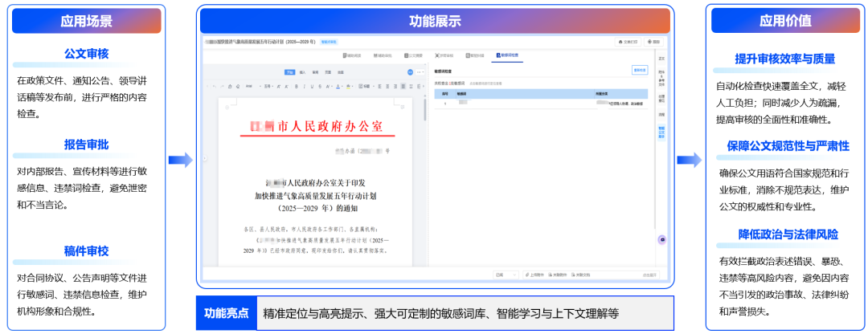The image size is (868, 334).
Task: Click the 重新检查 button
Action: (x=640, y=70)
